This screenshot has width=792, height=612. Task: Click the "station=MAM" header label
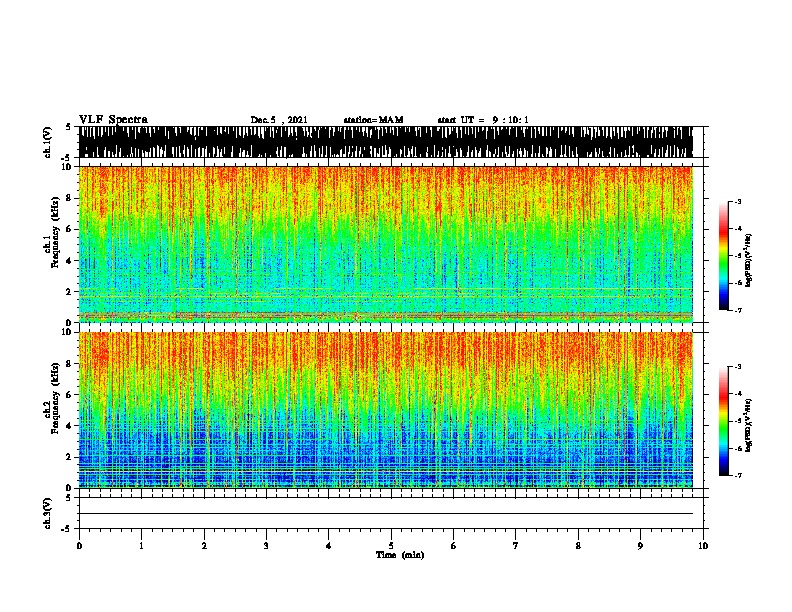click(373, 120)
